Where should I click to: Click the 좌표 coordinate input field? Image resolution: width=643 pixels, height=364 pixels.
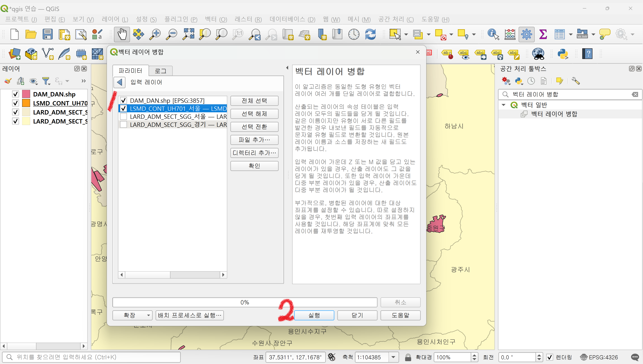pyautogui.click(x=295, y=357)
